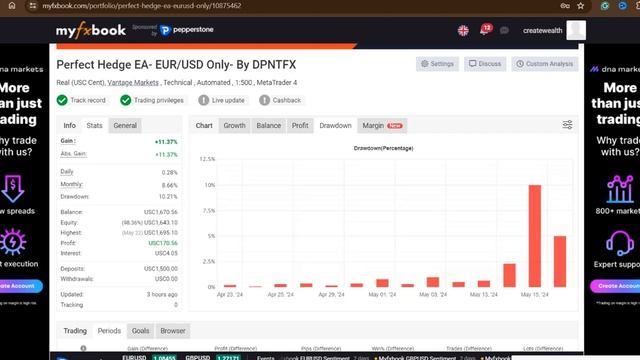
Task: Click the myfxbook logo
Action: point(91,30)
